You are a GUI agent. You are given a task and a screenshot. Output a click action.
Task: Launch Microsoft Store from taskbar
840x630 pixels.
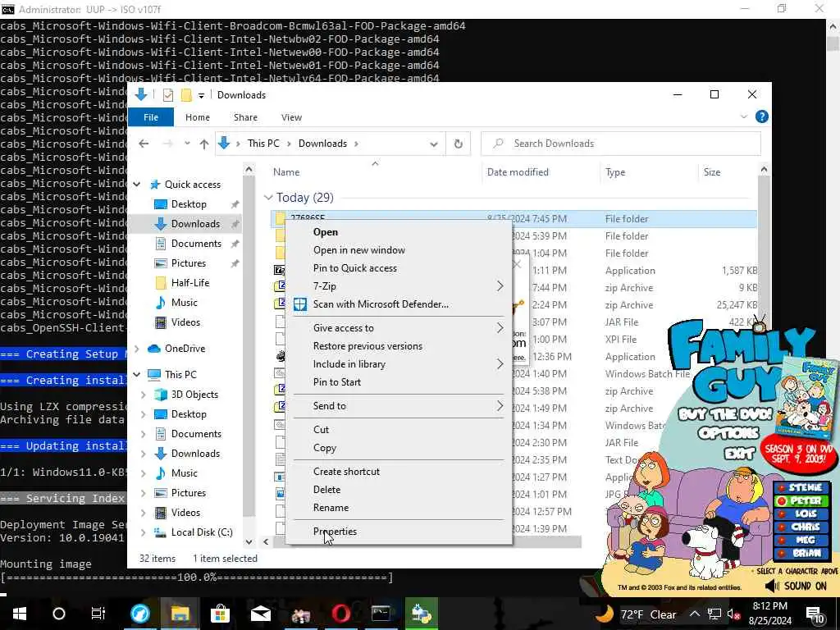220,614
